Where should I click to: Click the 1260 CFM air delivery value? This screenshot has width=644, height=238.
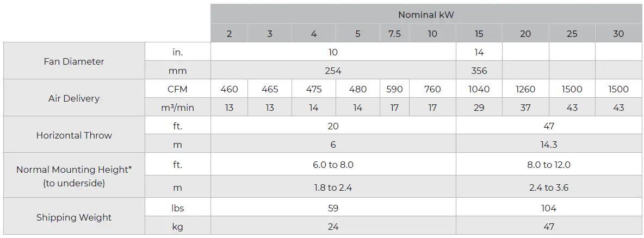click(x=525, y=89)
